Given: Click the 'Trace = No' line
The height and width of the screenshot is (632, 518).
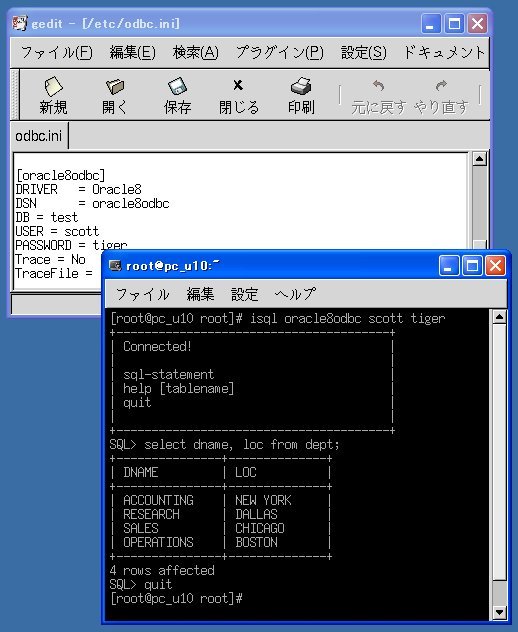Looking at the screenshot, I should click(50, 260).
